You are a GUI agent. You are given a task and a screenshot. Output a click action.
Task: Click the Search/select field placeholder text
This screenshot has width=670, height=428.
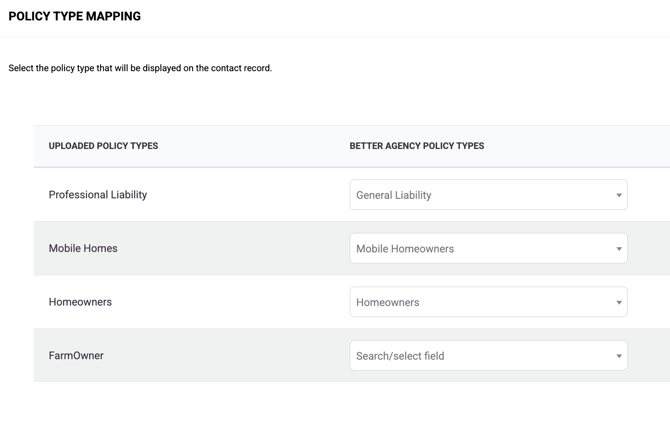(400, 356)
